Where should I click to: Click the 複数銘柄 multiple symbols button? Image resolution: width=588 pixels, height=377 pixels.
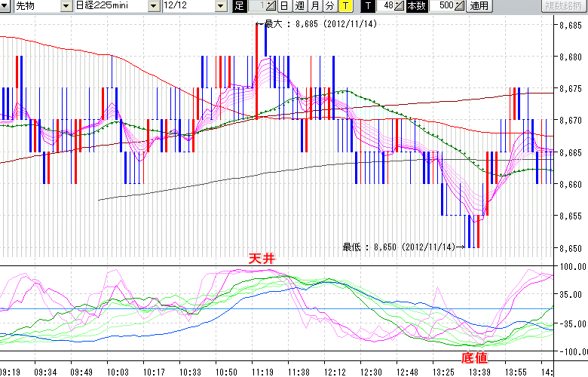[565, 6]
